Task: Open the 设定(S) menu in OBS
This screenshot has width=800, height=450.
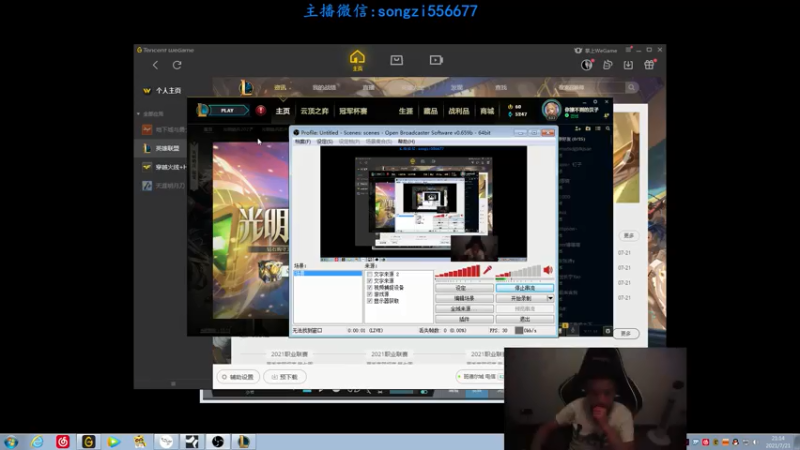Action: coord(324,141)
